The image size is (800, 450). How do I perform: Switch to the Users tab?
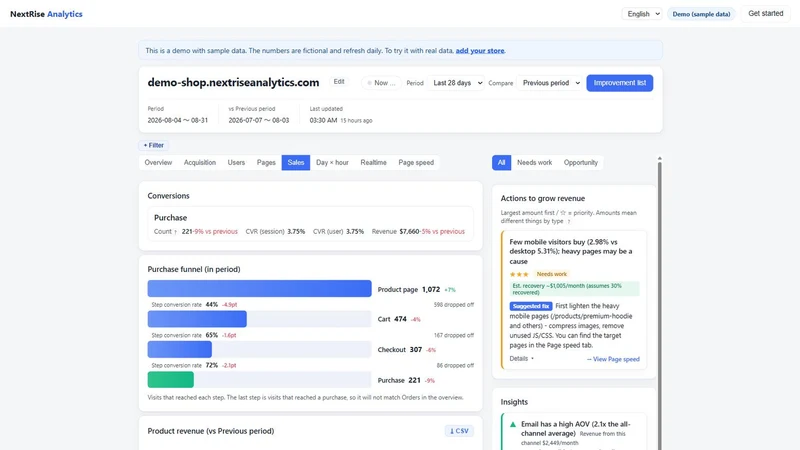click(236, 162)
